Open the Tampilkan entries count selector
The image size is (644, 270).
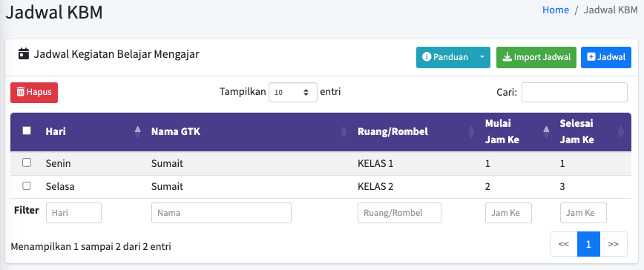[293, 92]
